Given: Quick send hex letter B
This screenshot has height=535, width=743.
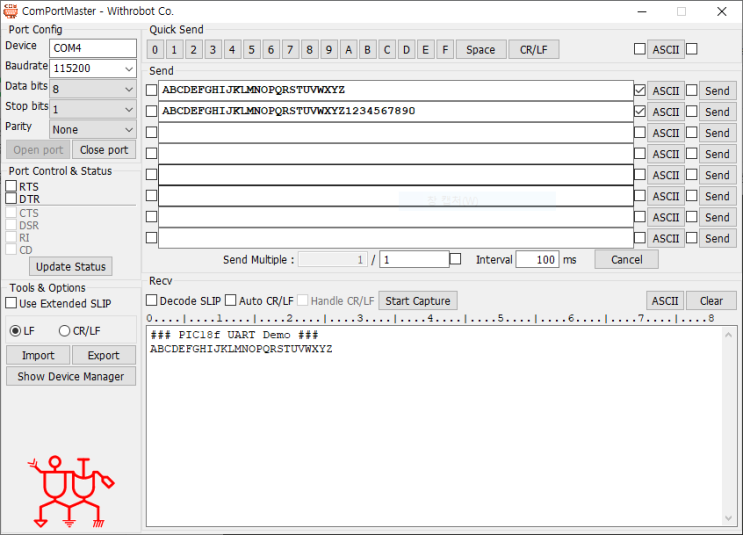Looking at the screenshot, I should pos(367,49).
